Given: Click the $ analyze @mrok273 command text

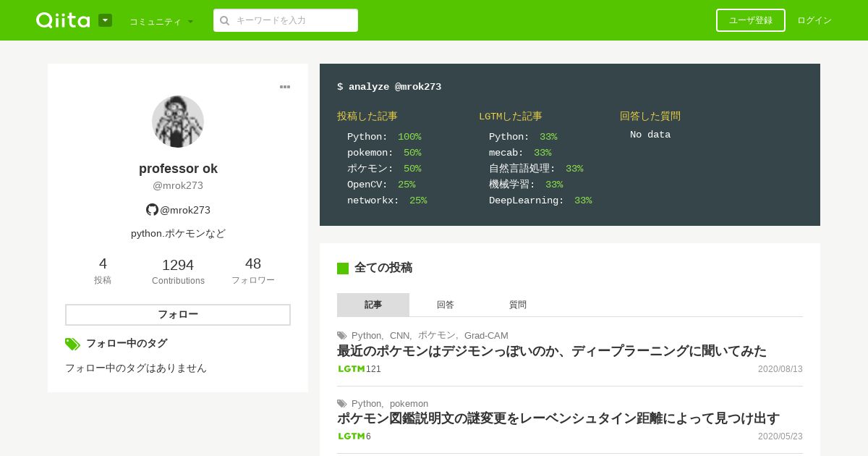Looking at the screenshot, I should [389, 87].
